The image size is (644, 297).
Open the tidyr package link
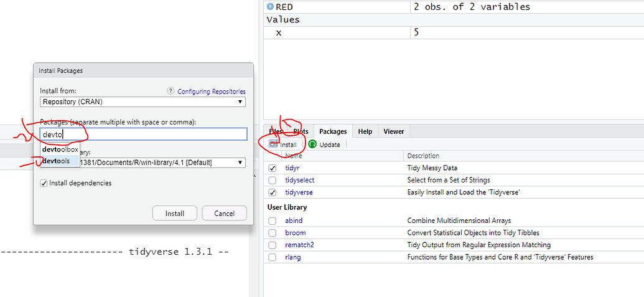click(292, 168)
